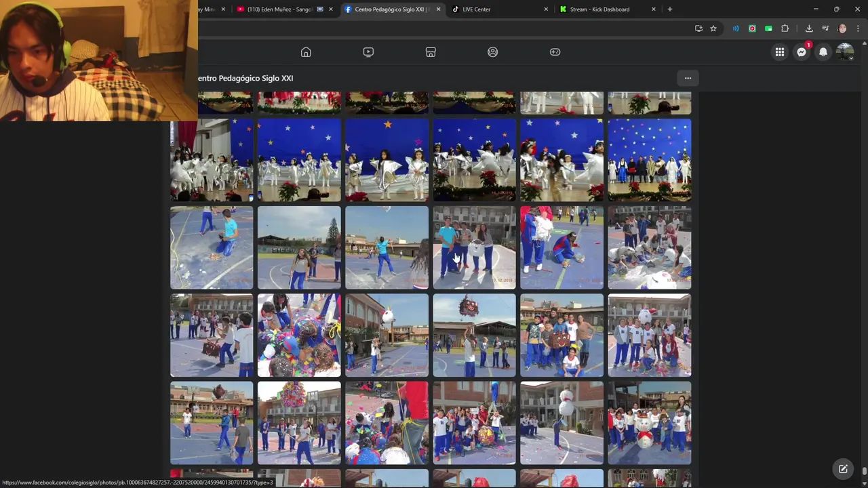Screen dimensions: 868x488
Task: Open the Facebook account avatar menu
Action: pyautogui.click(x=845, y=52)
